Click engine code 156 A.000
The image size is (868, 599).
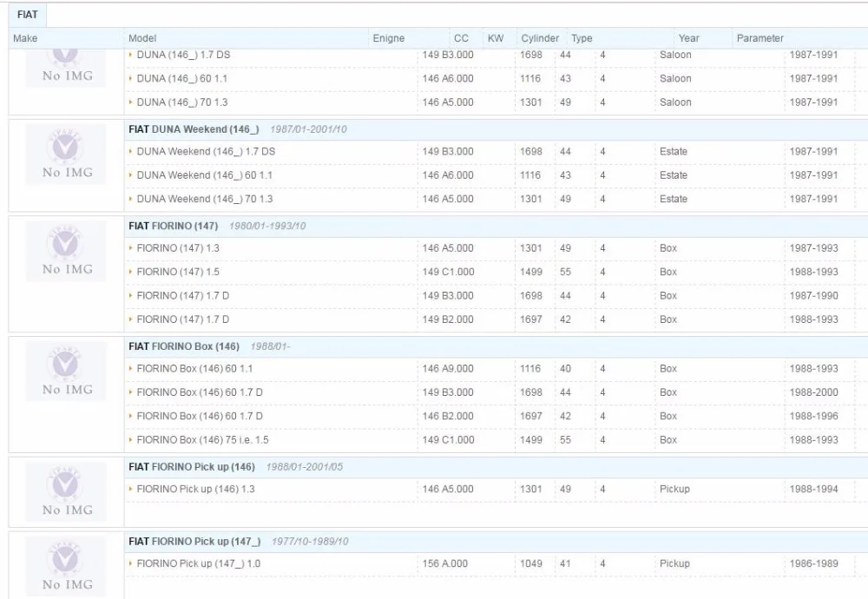[x=444, y=563]
